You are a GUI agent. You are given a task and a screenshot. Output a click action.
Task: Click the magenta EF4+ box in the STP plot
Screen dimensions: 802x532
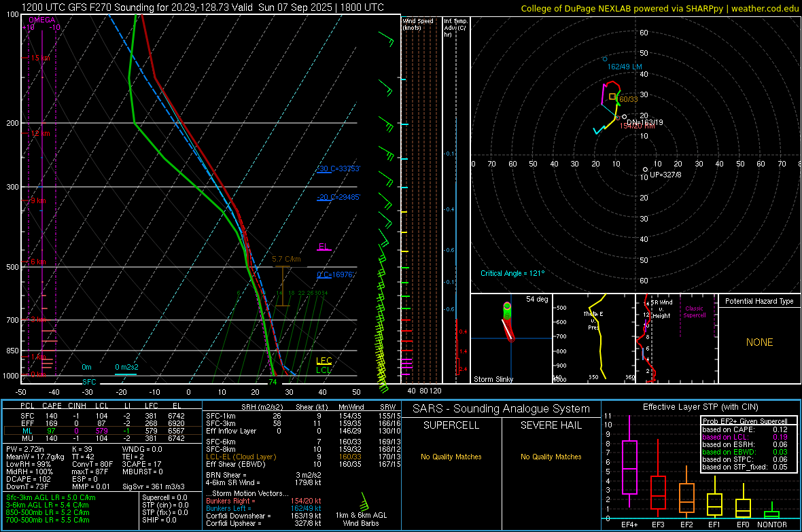pos(629,467)
